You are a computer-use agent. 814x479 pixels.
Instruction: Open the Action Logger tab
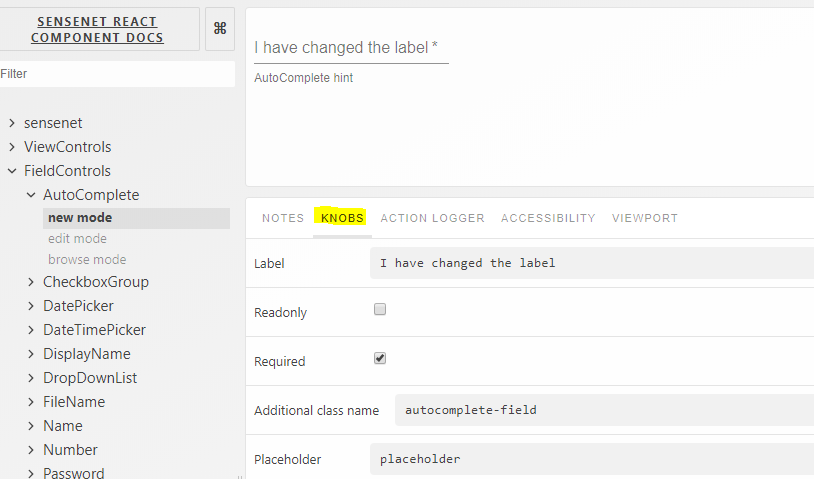(x=432, y=218)
